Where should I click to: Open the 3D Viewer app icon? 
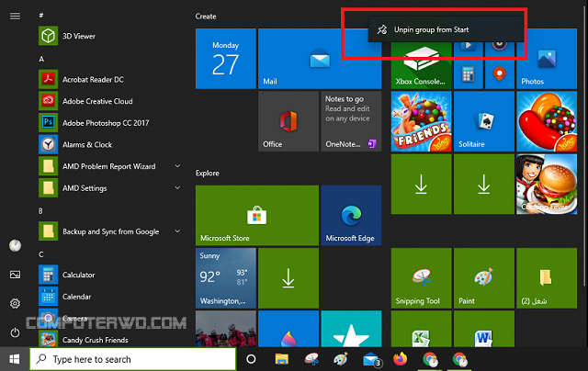[48, 36]
